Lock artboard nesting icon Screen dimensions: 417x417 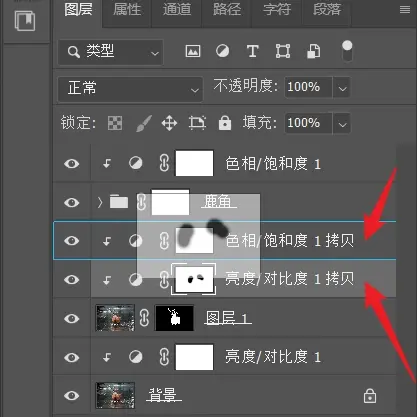[197, 123]
